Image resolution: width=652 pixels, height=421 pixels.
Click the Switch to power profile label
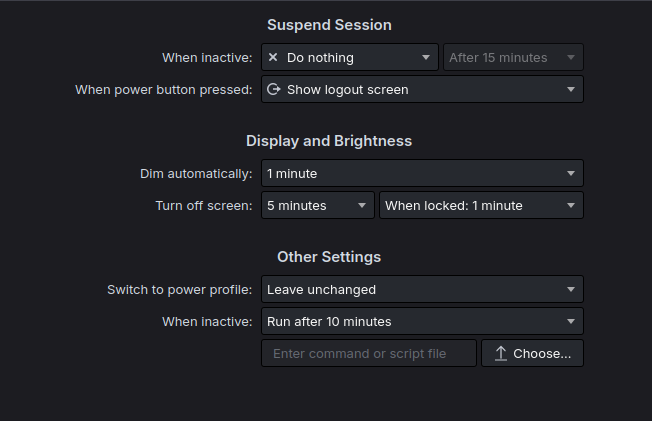tap(180, 290)
